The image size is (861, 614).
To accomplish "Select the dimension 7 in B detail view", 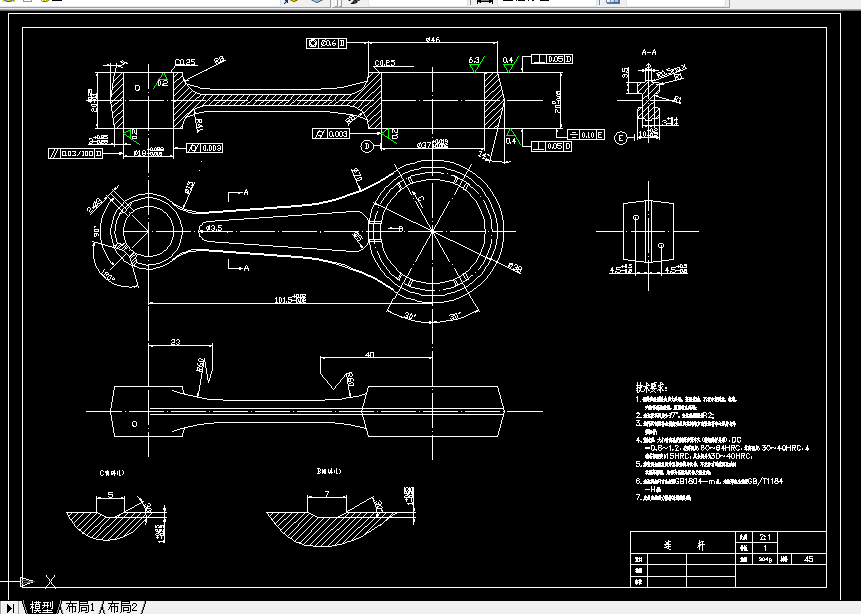I will pyautogui.click(x=327, y=494).
